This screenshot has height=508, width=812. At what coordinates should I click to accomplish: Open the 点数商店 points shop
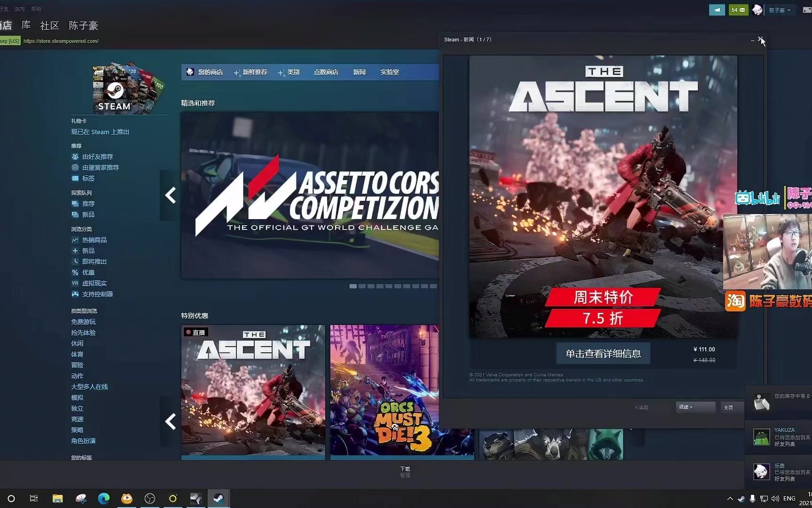pos(326,72)
